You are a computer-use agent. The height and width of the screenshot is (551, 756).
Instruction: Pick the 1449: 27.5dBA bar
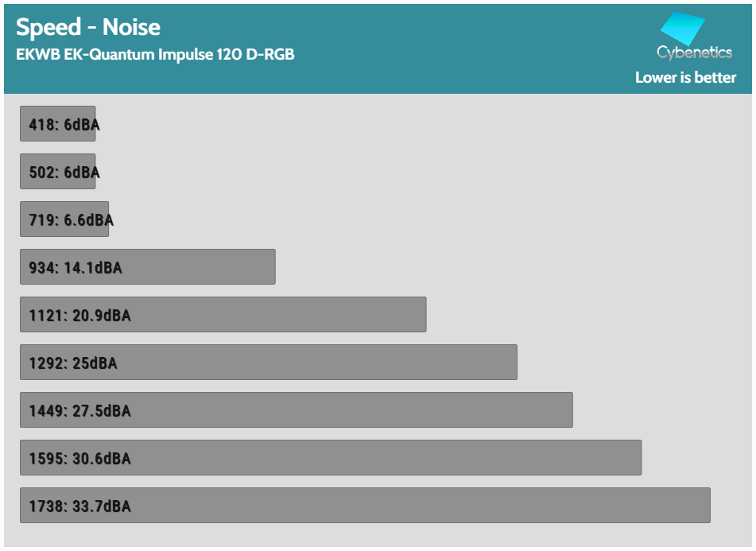coord(297,410)
